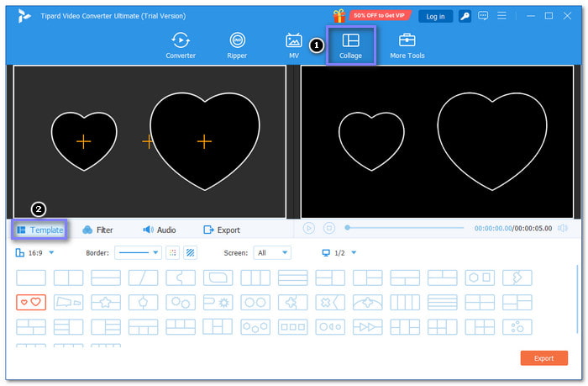Open the Border line style dropdown
Screen dimensions: 588x386
coord(138,252)
